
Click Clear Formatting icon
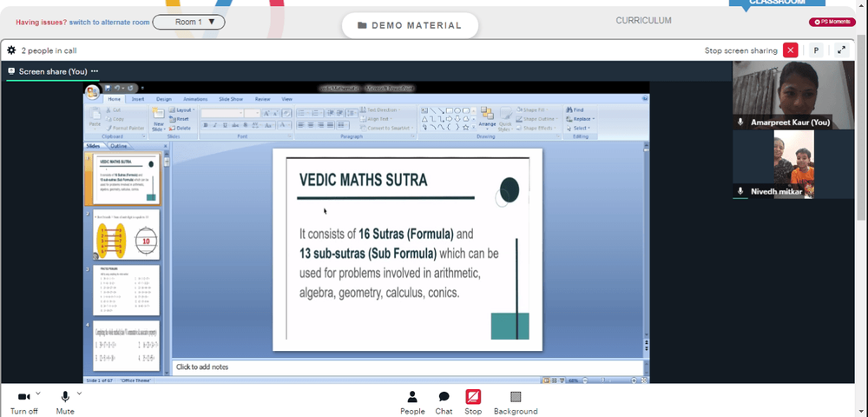pyautogui.click(x=286, y=113)
